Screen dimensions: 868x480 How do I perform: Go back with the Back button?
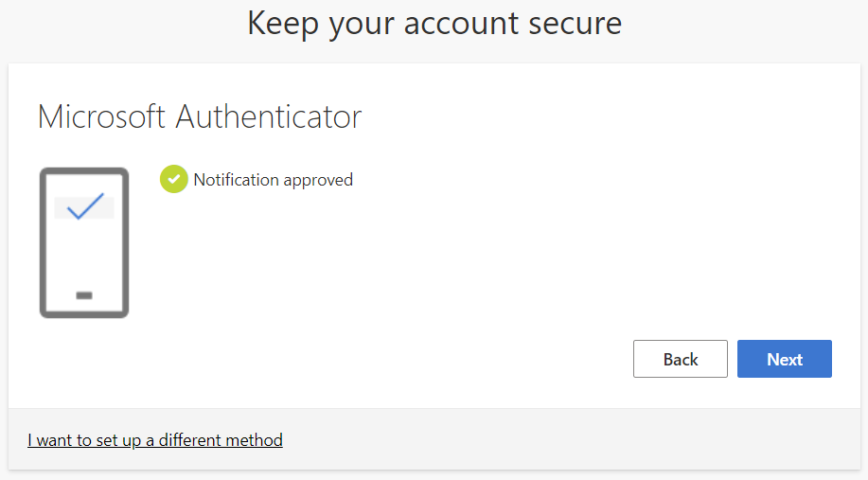680,359
